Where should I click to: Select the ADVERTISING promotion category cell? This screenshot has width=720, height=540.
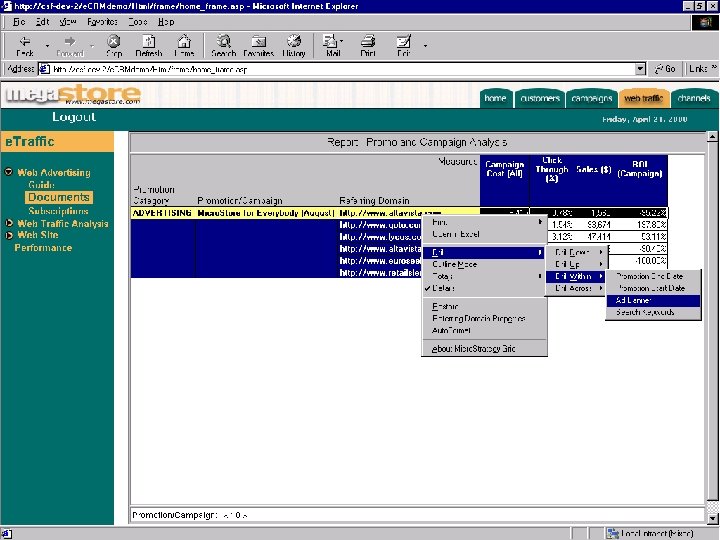click(162, 213)
